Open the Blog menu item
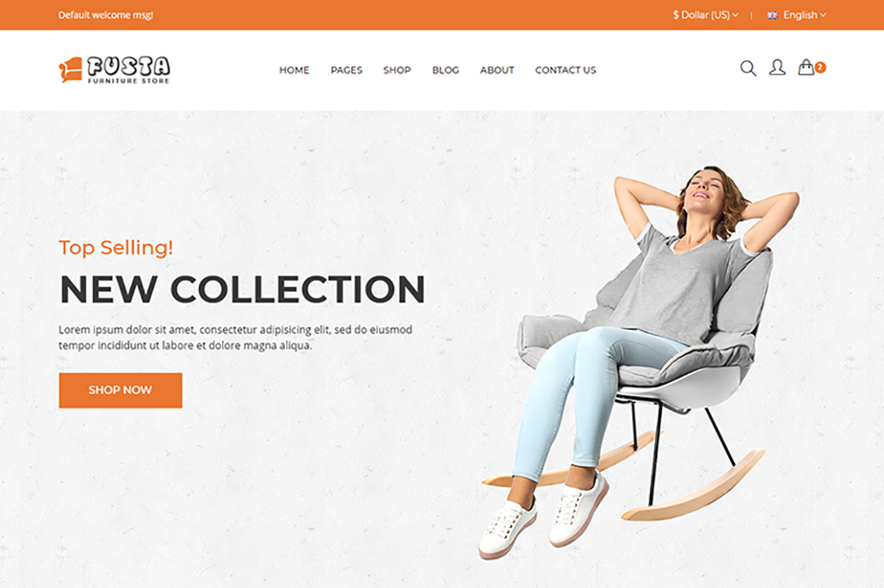Viewport: 884px width, 588px height. [x=445, y=70]
